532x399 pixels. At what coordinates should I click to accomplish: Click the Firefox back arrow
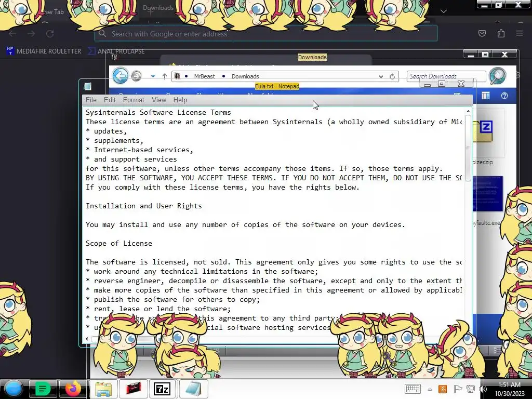[x=12, y=34]
